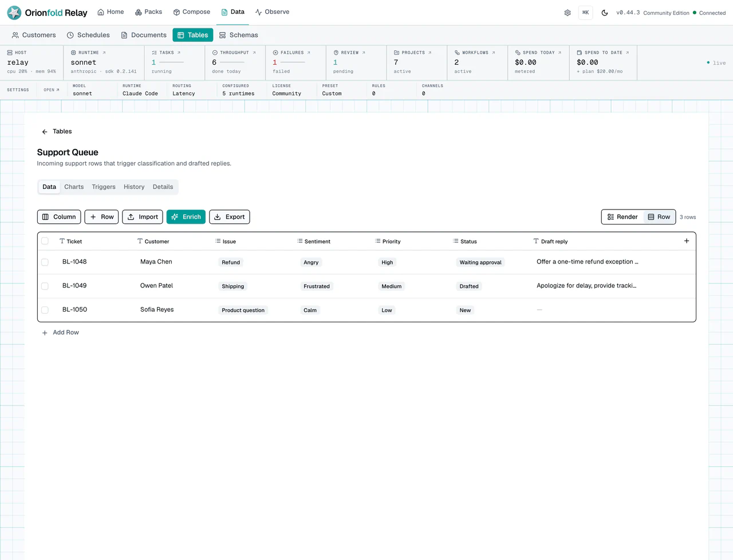Open draft reply starting 'Apologize for delay'
This screenshot has height=560, width=733.
[586, 286]
